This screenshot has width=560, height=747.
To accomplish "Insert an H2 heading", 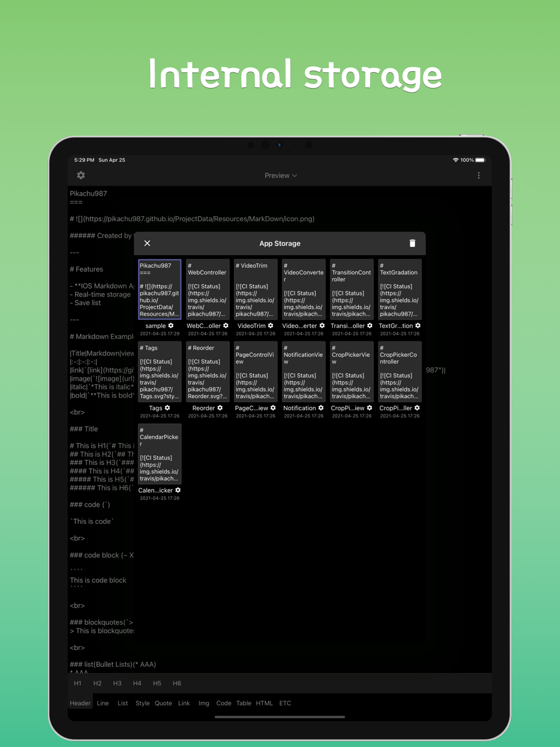I will [x=97, y=683].
